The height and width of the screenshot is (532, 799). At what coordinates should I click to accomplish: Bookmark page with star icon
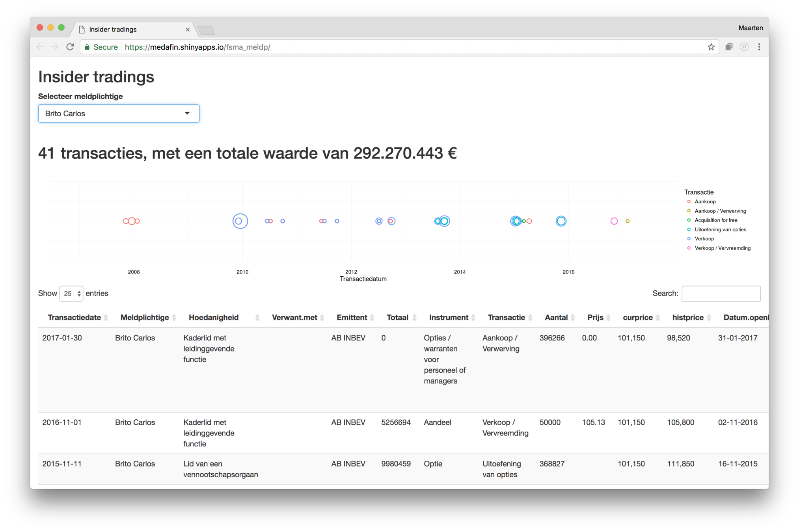711,47
